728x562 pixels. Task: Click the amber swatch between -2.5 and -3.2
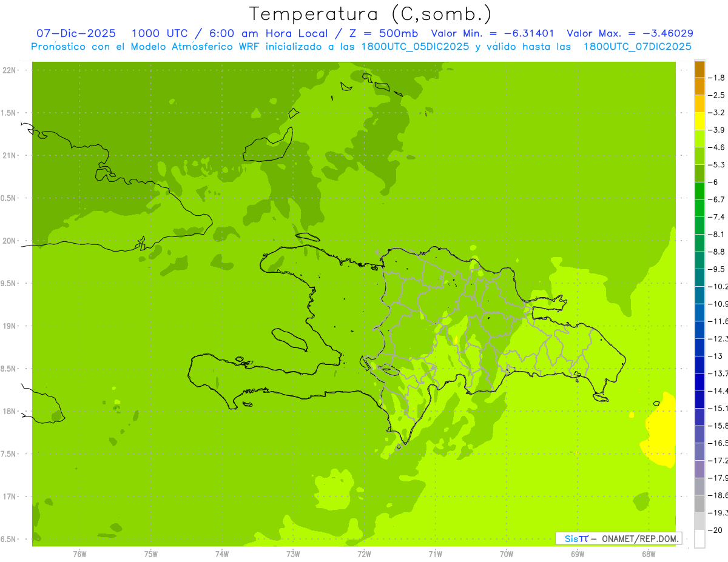pyautogui.click(x=699, y=104)
